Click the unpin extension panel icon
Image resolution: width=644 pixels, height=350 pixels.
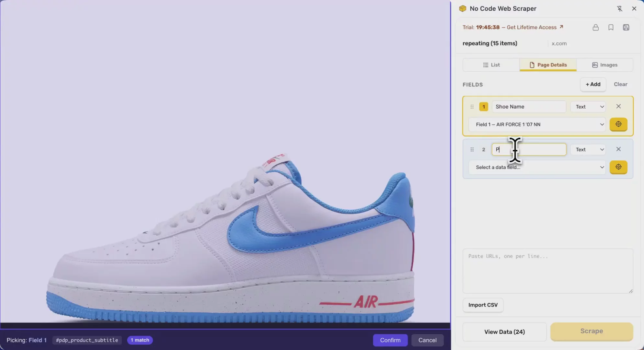(619, 9)
